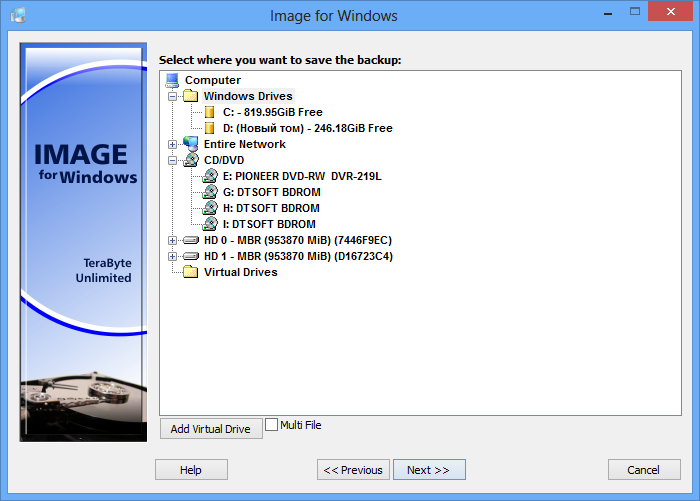Image resolution: width=700 pixels, height=501 pixels.
Task: Expand the HD 1 node
Action: point(172,257)
